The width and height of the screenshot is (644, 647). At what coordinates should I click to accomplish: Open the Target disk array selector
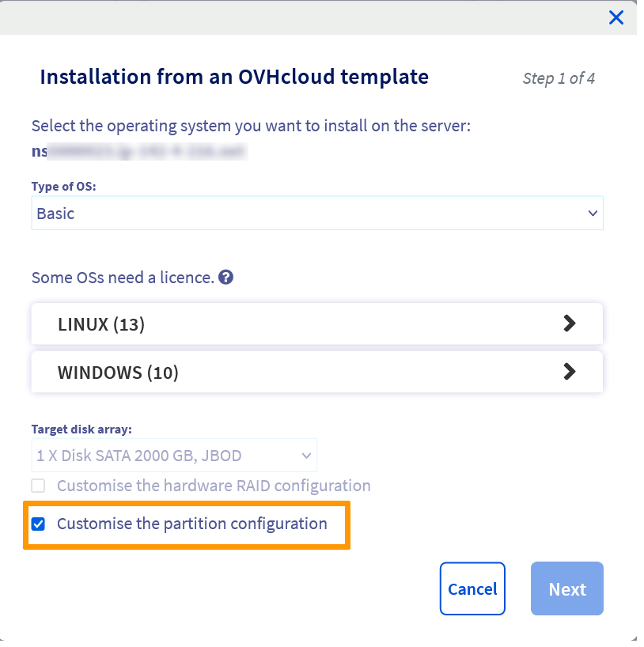coord(174,456)
